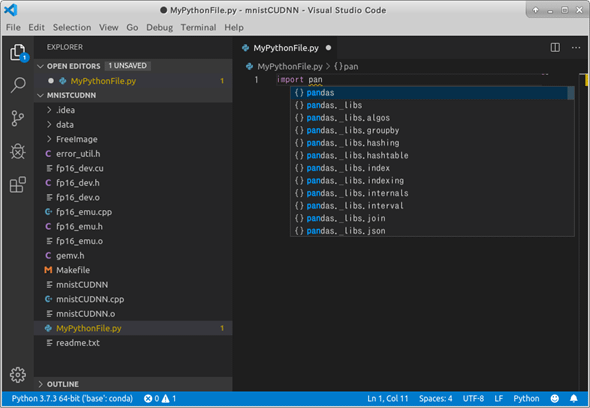
Task: Change indentation via Spaces: 4
Action: click(x=436, y=399)
